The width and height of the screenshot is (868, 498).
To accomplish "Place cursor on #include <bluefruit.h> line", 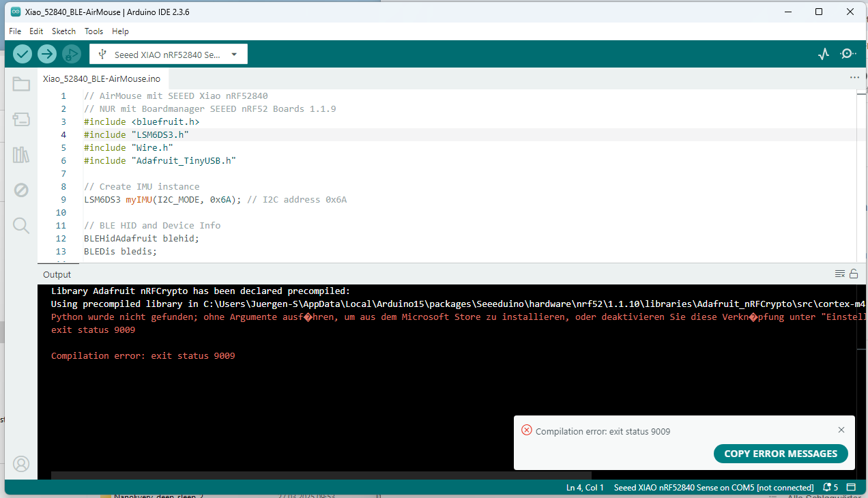I will click(142, 122).
